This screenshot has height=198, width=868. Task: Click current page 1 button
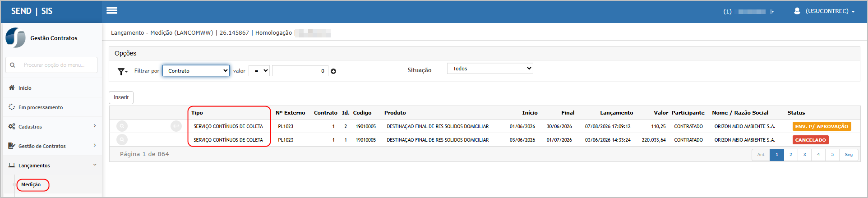click(777, 155)
